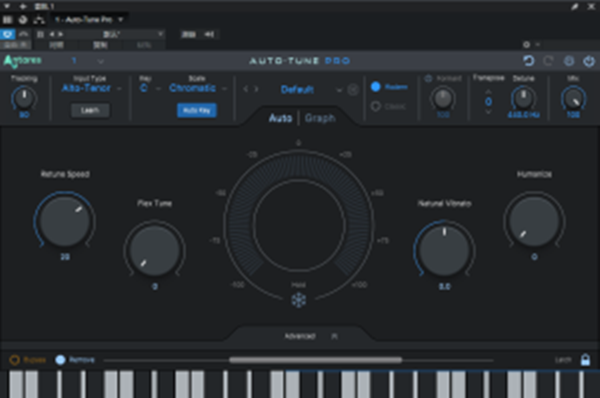The image size is (600, 398).
Task: Click the central pitch meter circle
Action: point(298,225)
